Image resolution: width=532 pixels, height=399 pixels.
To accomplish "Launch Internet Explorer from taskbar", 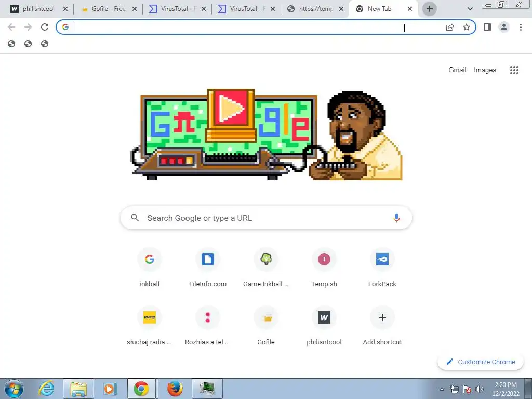I will [46, 389].
